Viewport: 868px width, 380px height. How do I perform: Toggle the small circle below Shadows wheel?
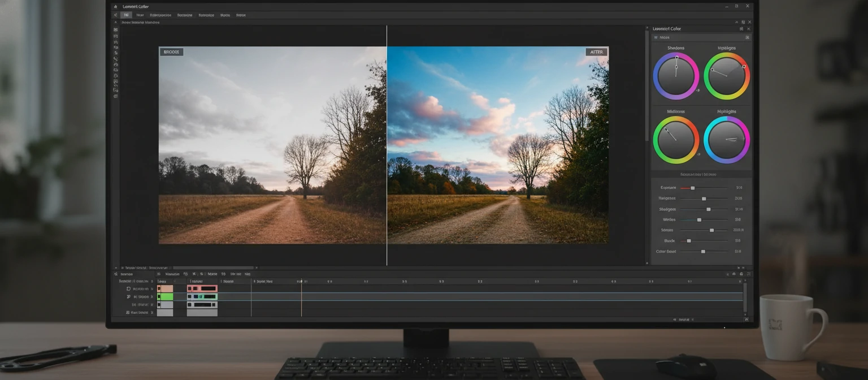pyautogui.click(x=698, y=90)
